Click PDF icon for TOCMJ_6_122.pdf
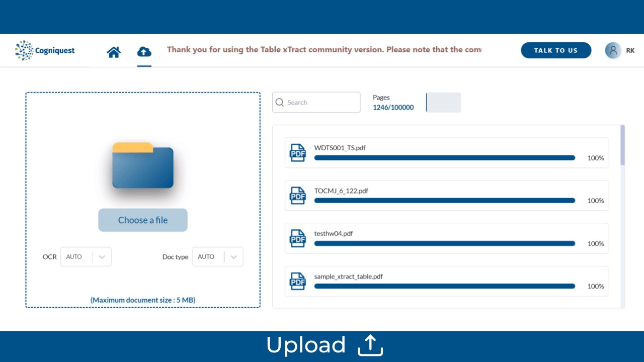The image size is (644, 362). pyautogui.click(x=298, y=196)
